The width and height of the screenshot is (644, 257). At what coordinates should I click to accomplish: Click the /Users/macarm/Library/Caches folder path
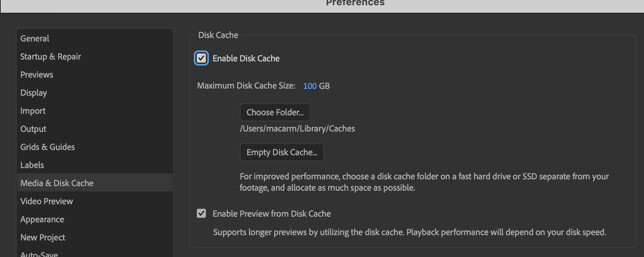tap(297, 128)
